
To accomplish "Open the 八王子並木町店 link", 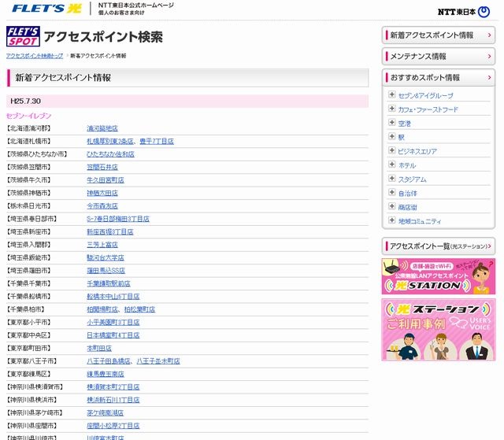I will click(158, 361).
